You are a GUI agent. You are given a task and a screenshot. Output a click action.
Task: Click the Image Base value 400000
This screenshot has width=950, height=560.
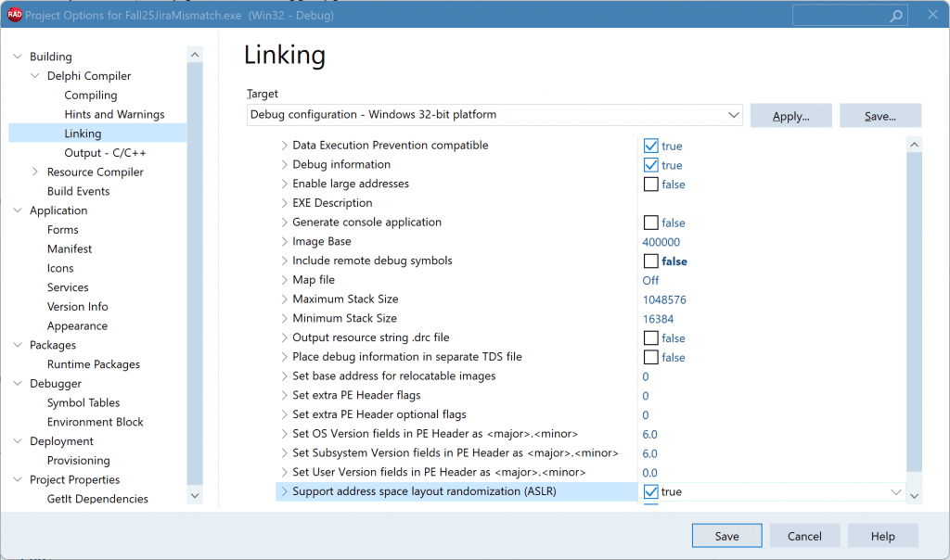661,242
